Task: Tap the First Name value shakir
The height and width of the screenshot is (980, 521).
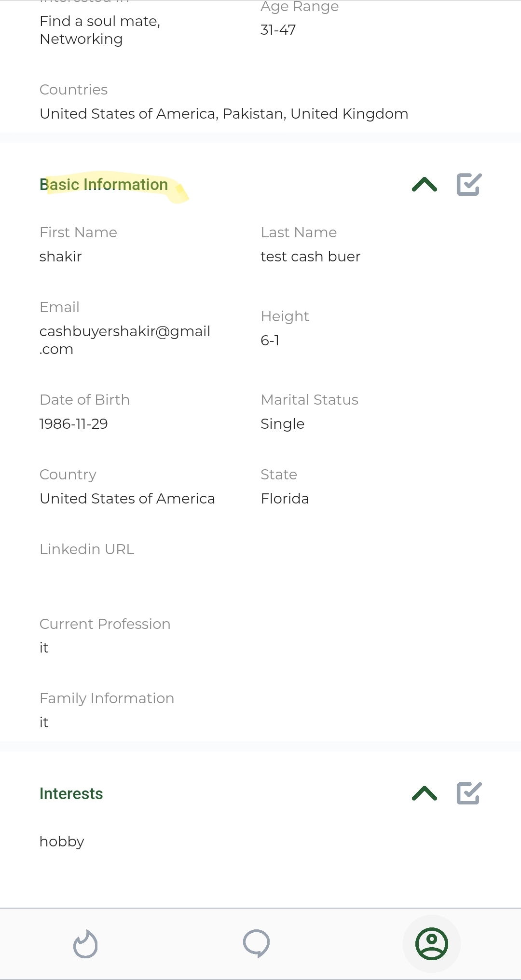Action: point(61,257)
